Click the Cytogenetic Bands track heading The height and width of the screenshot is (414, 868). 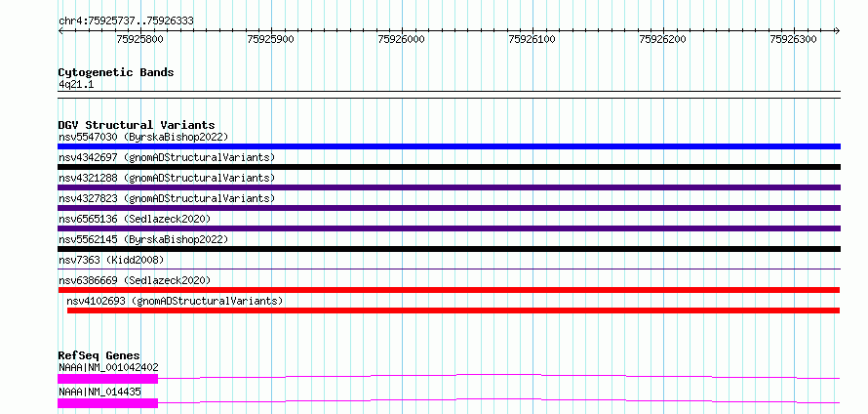tap(116, 72)
